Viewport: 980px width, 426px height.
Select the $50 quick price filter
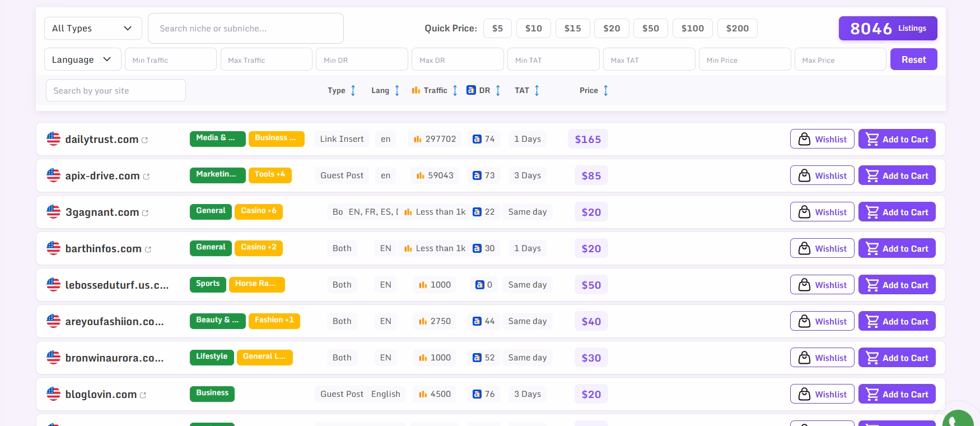click(x=651, y=28)
